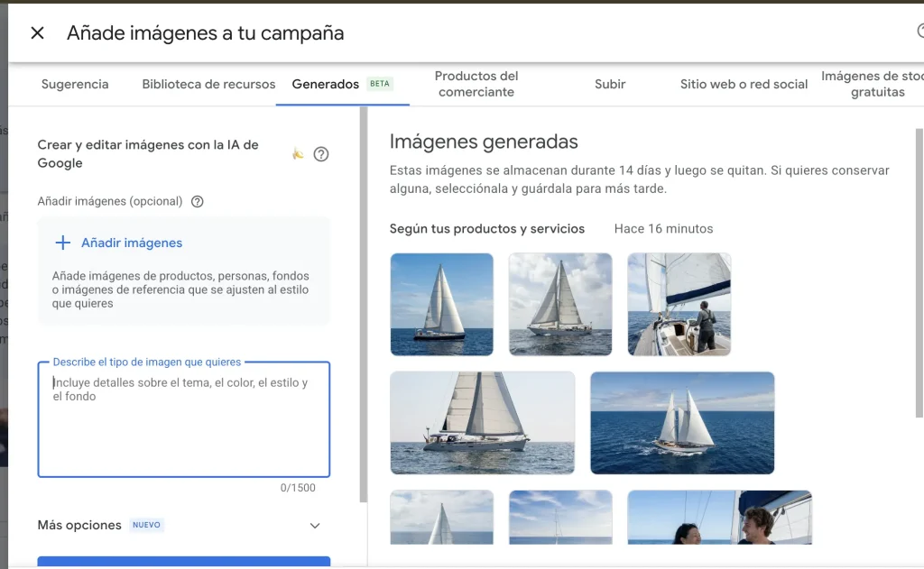This screenshot has width=924, height=569.
Task: Select the Generados tab
Action: pyautogui.click(x=326, y=84)
